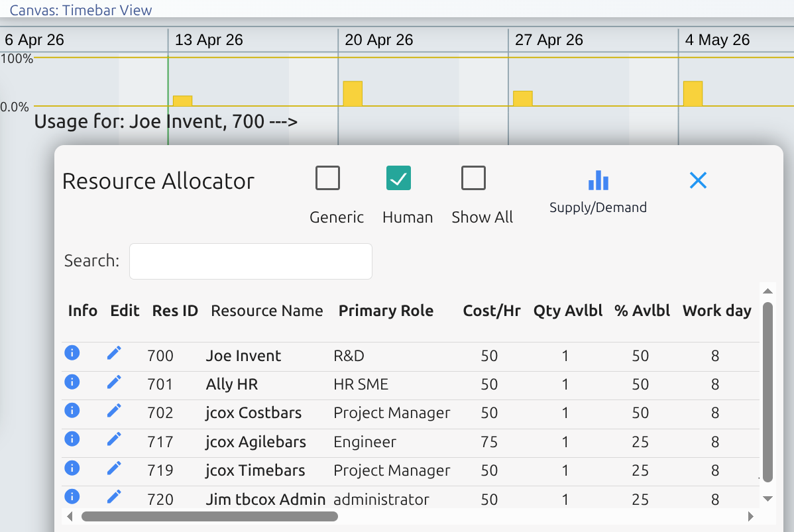Focus the Search input field
The image size is (794, 532).
click(251, 261)
